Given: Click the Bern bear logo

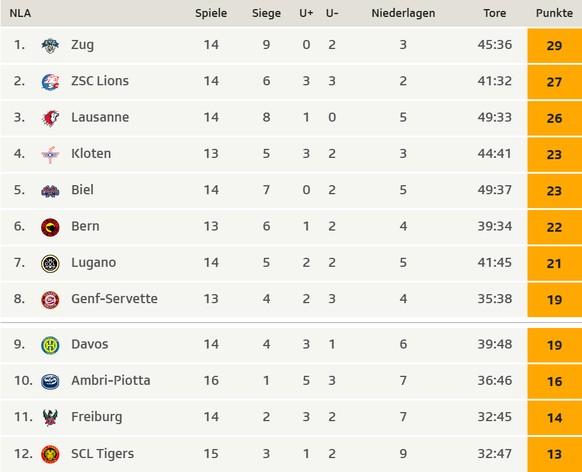Looking at the screenshot, I should (50, 227).
